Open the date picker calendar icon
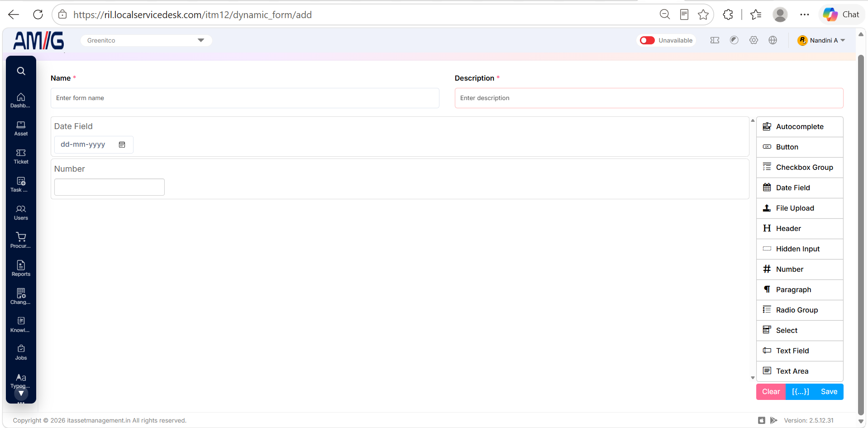868x428 pixels. pyautogui.click(x=122, y=144)
